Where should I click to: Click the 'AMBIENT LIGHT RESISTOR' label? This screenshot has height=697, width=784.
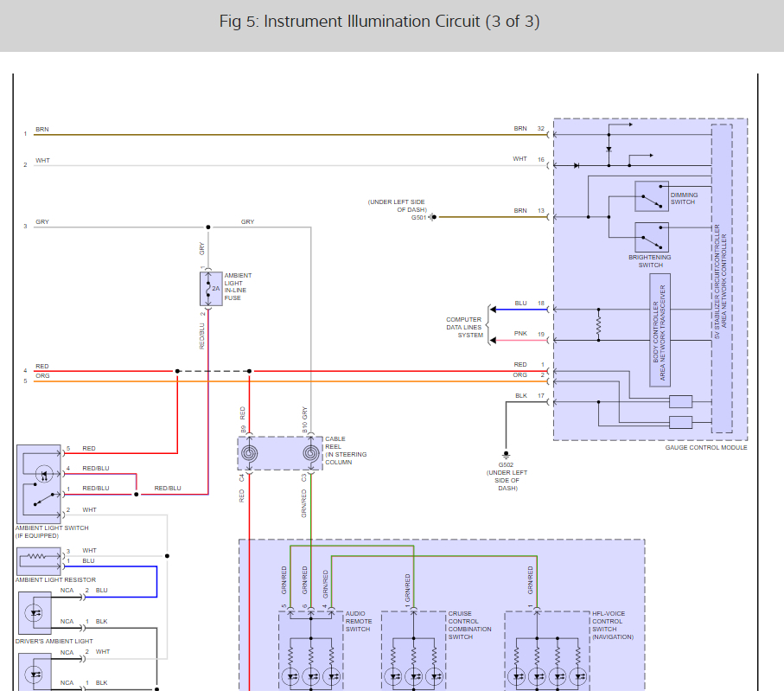click(55, 580)
